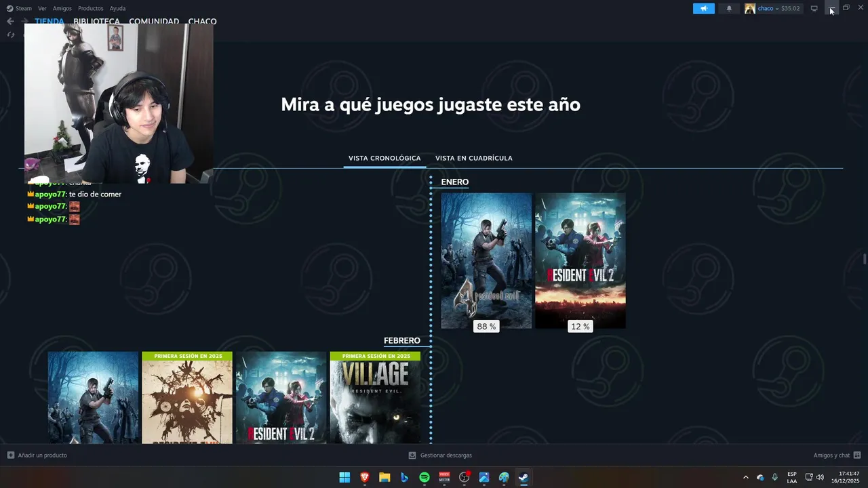This screenshot has width=868, height=488.
Task: Open Gestionar descargas
Action: tap(440, 455)
